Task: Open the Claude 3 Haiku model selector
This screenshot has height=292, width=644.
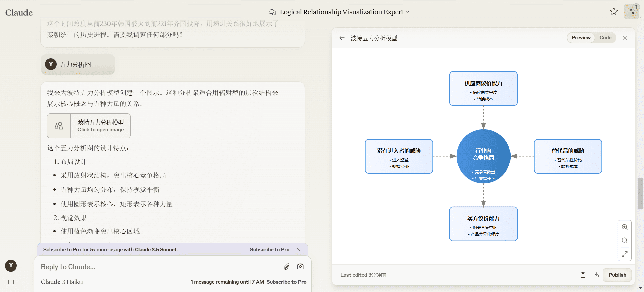Action: pos(62,282)
